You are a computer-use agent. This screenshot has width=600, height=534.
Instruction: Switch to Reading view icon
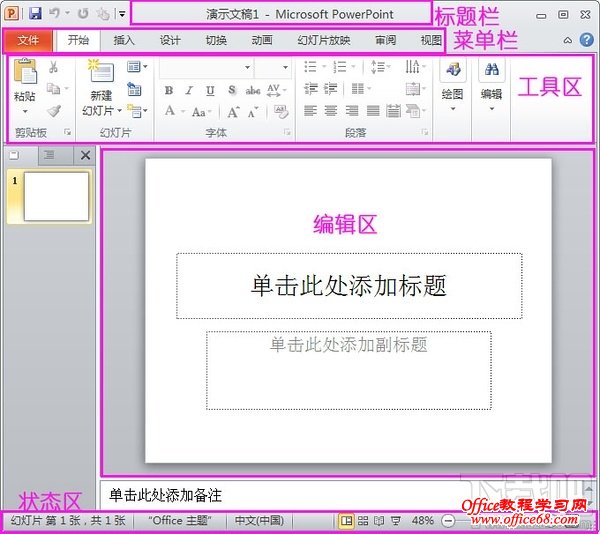coord(379,520)
